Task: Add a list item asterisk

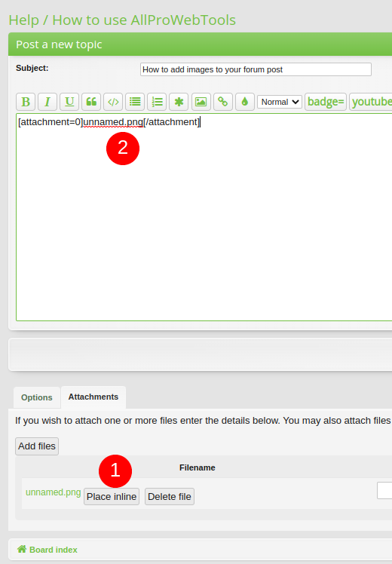Action: pos(179,102)
